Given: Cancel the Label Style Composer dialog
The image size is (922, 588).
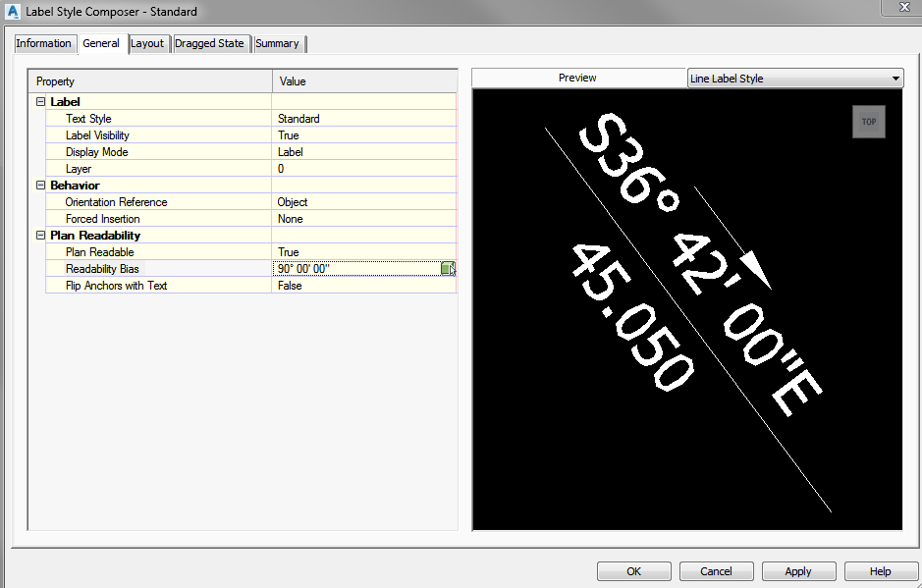Looking at the screenshot, I should 716,570.
